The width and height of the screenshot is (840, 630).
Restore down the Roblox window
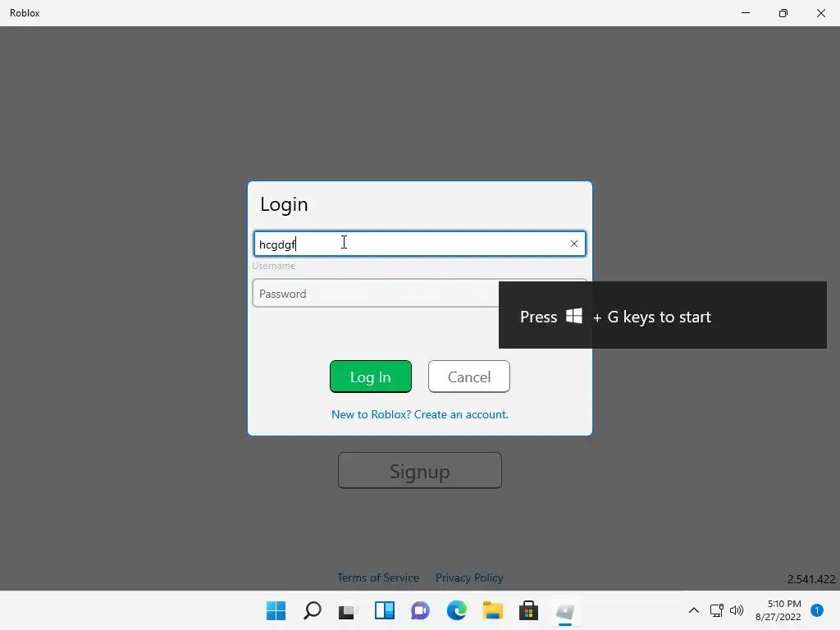coord(783,13)
